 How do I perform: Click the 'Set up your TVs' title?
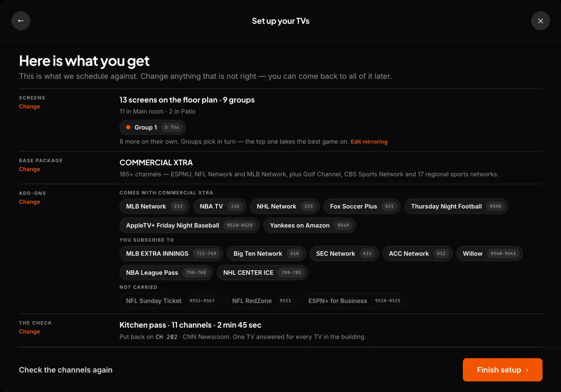(x=280, y=21)
